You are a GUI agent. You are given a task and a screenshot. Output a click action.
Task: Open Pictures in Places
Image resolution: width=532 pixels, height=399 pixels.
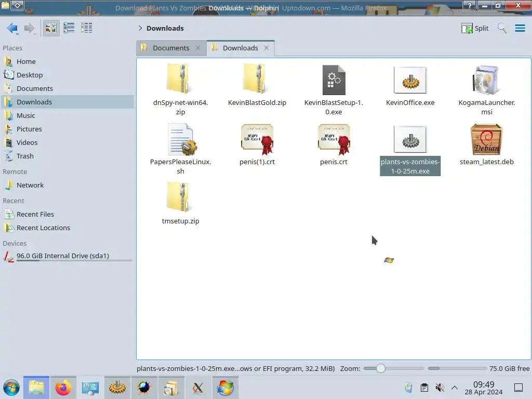pos(68,129)
